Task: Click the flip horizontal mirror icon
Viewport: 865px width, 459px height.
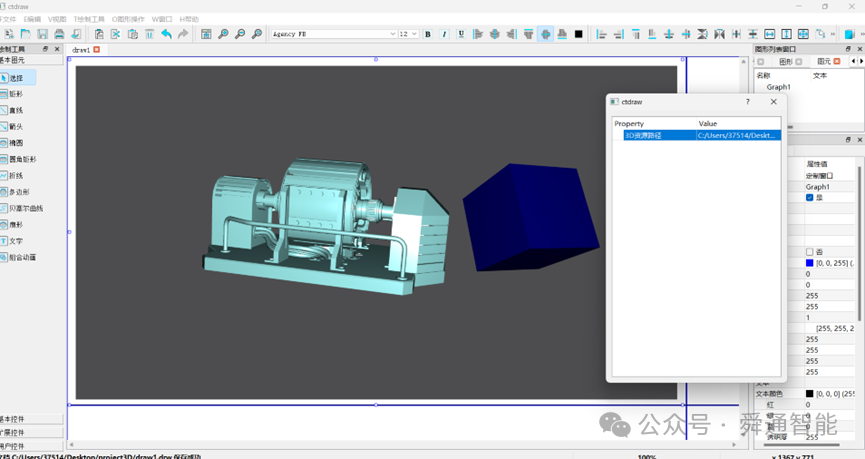Action: 719,34
